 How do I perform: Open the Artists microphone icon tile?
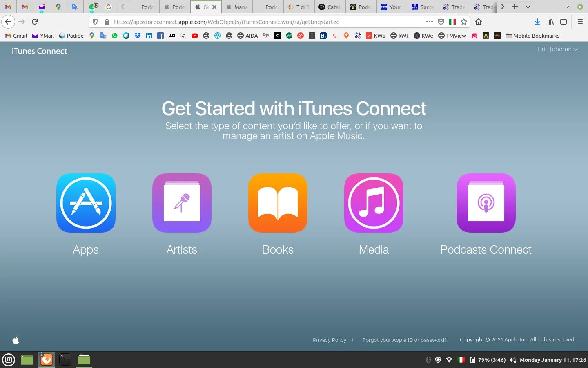click(x=182, y=203)
